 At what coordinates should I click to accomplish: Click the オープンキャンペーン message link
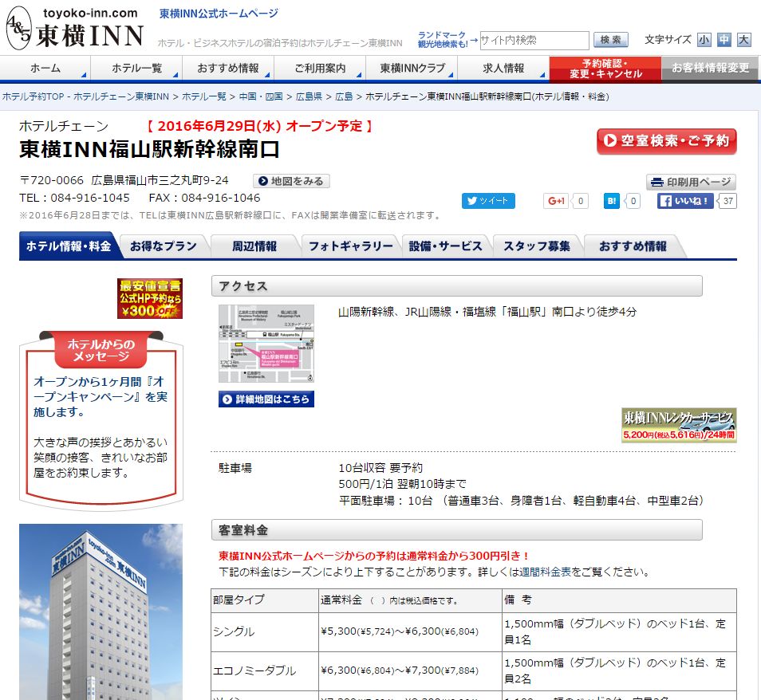(x=100, y=397)
